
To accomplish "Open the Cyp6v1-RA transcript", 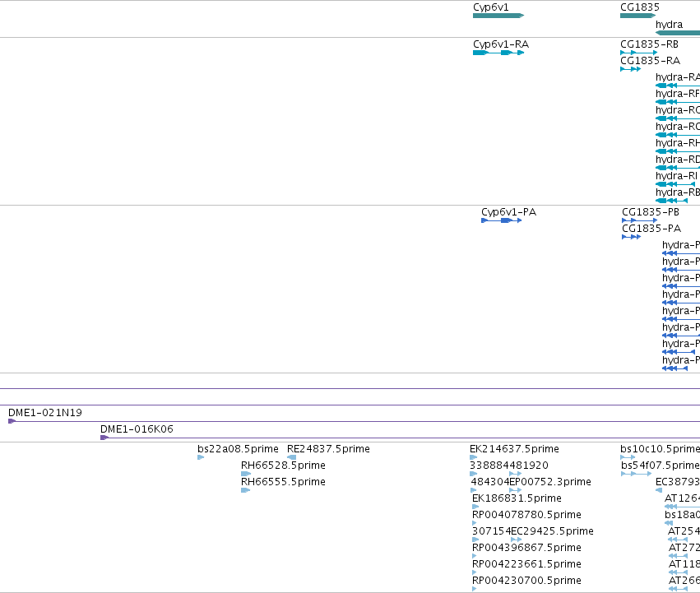I will pos(498,53).
